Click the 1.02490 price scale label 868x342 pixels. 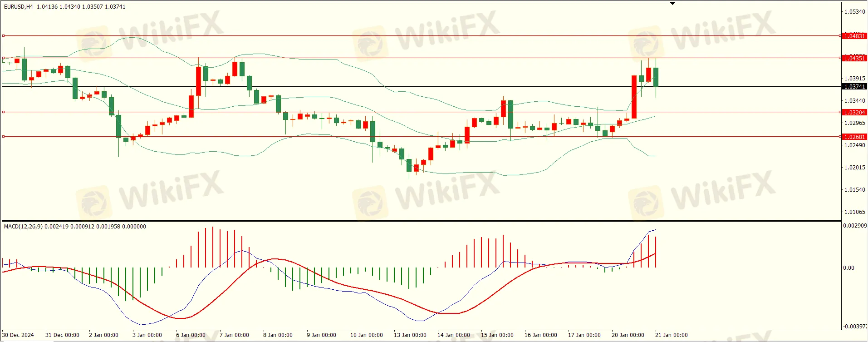coord(854,145)
